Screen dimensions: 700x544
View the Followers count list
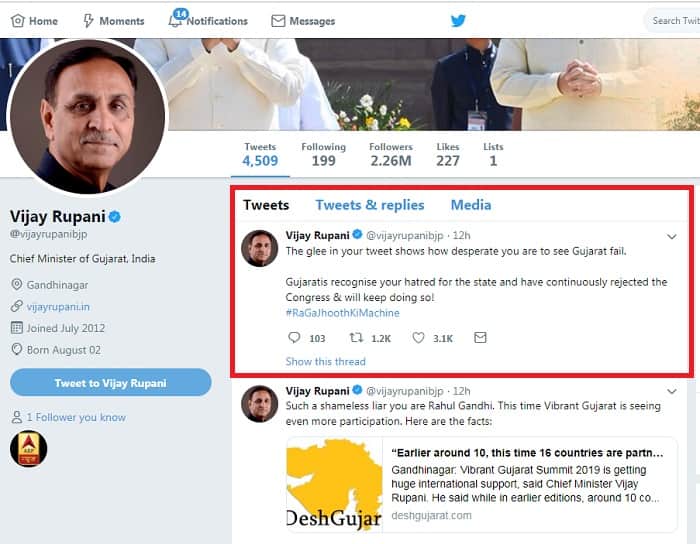coord(391,154)
